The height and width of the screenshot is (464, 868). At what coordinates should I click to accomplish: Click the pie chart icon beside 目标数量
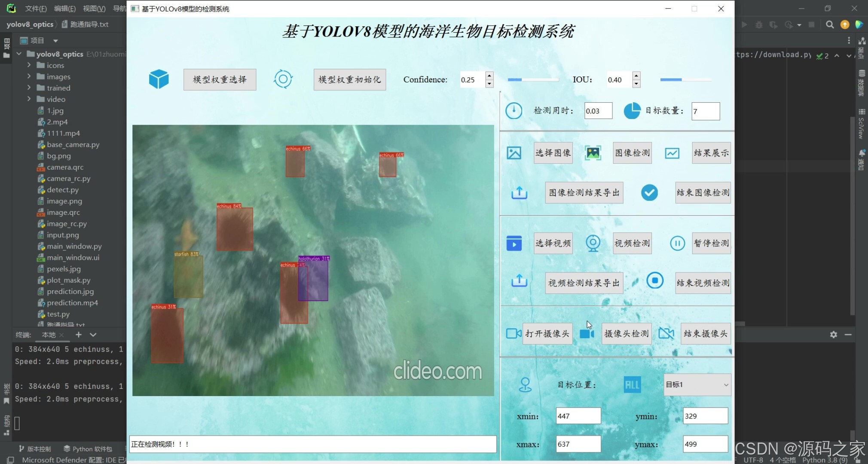632,110
